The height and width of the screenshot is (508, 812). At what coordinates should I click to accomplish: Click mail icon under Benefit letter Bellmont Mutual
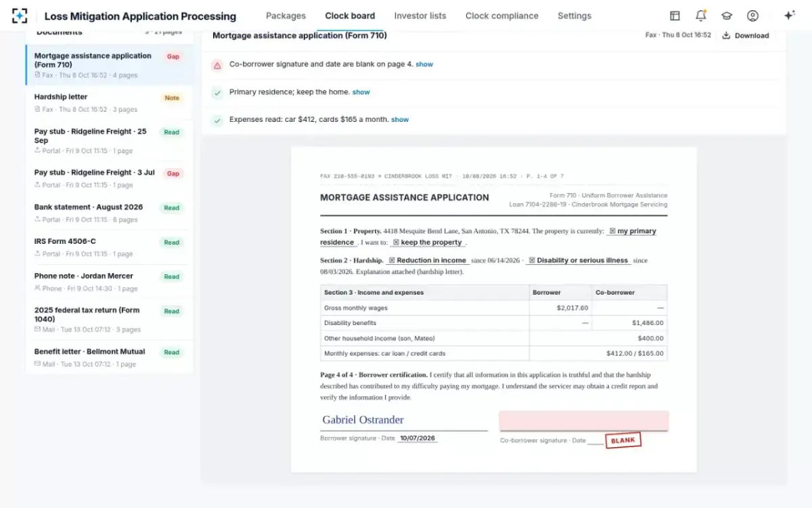coord(37,364)
